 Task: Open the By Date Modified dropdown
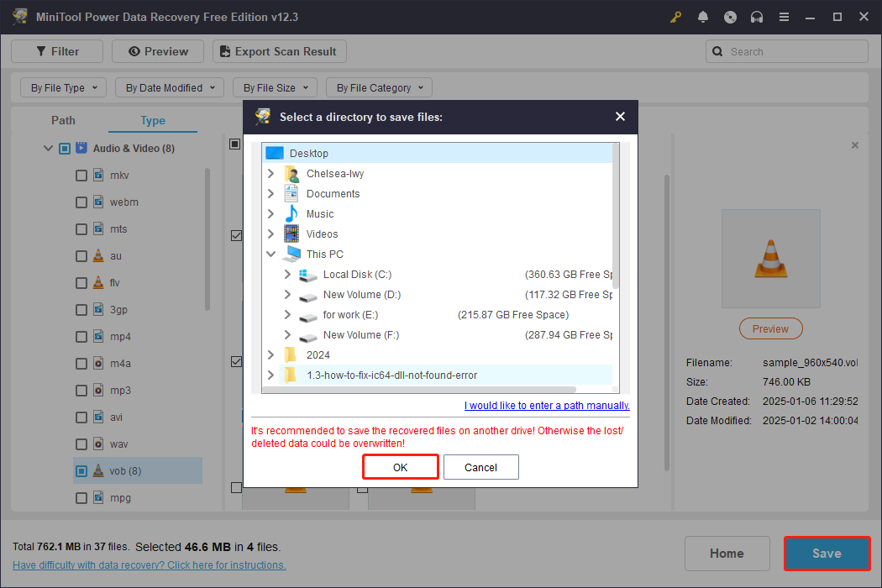pos(170,87)
